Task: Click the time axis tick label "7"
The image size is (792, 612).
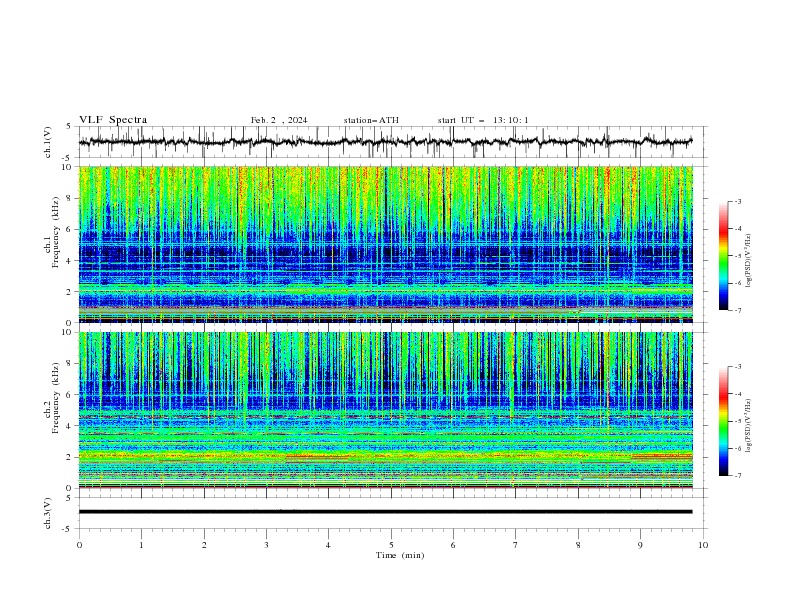Action: 516,545
